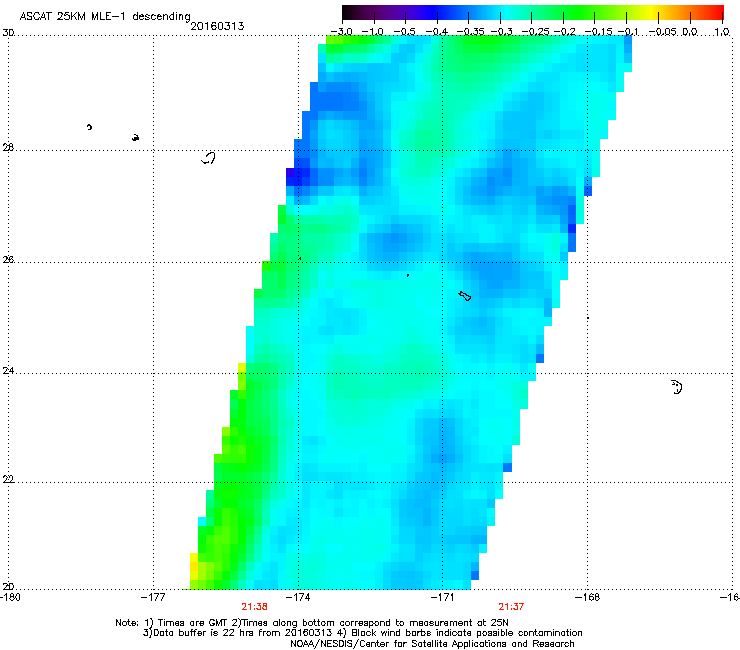This screenshot has width=740, height=650.
Task: Click the island outline east of the swath near 24N
Action: 677,387
